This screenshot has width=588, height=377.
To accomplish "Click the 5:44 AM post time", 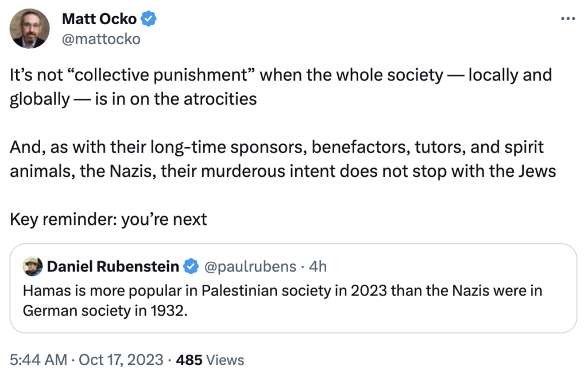I will [x=35, y=360].
